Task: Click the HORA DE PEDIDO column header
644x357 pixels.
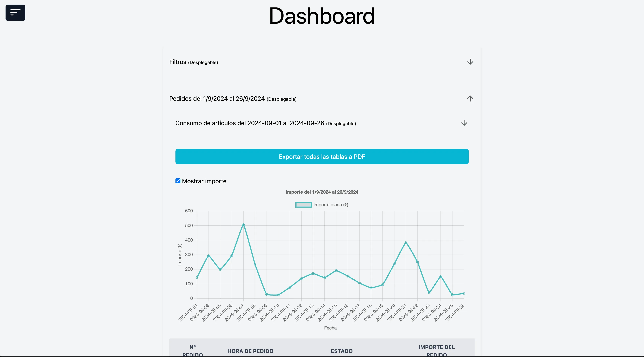Action: click(250, 351)
